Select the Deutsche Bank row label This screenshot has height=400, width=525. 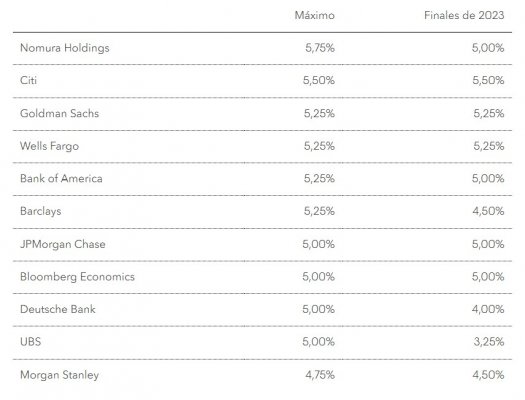(x=58, y=309)
